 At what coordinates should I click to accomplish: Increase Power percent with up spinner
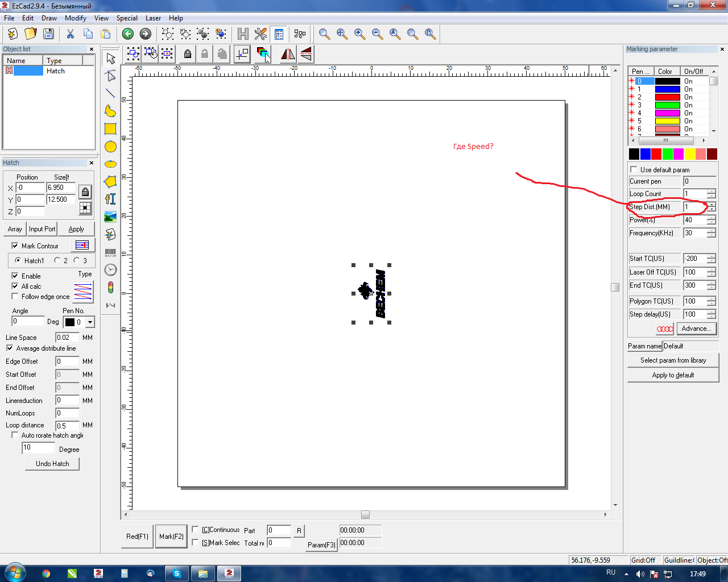coord(712,217)
